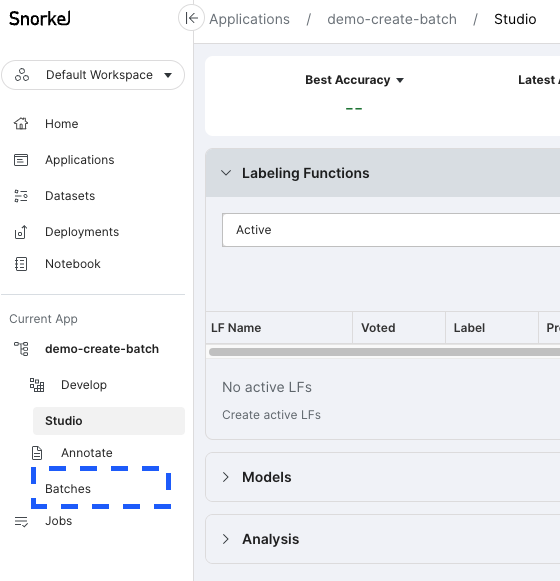Open the Active LF filter dropdown
Screen dimensions: 560x581
[x=391, y=230]
